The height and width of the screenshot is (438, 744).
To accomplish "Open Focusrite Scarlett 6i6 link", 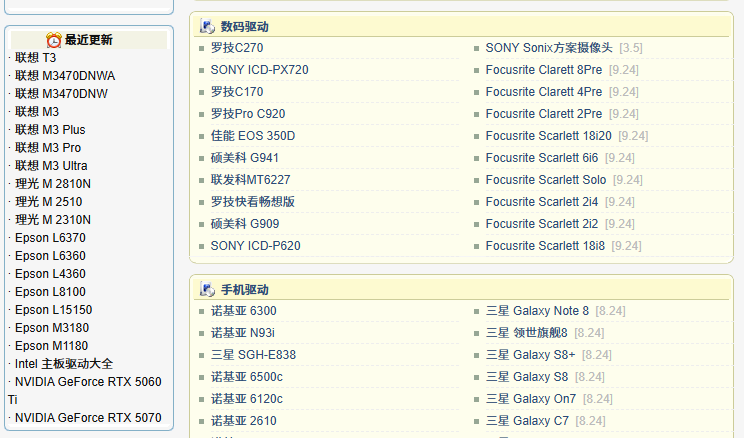I will point(542,158).
